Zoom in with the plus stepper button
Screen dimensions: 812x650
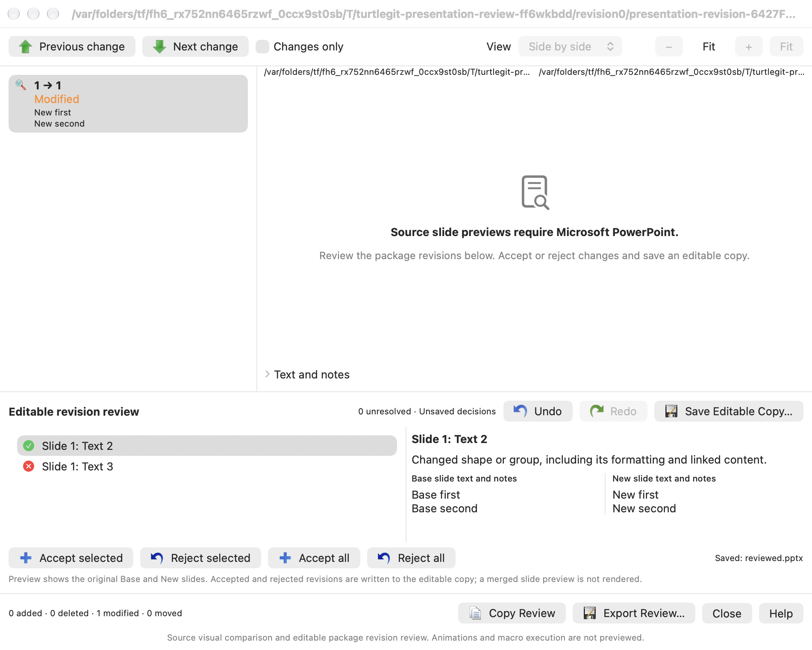(x=749, y=46)
